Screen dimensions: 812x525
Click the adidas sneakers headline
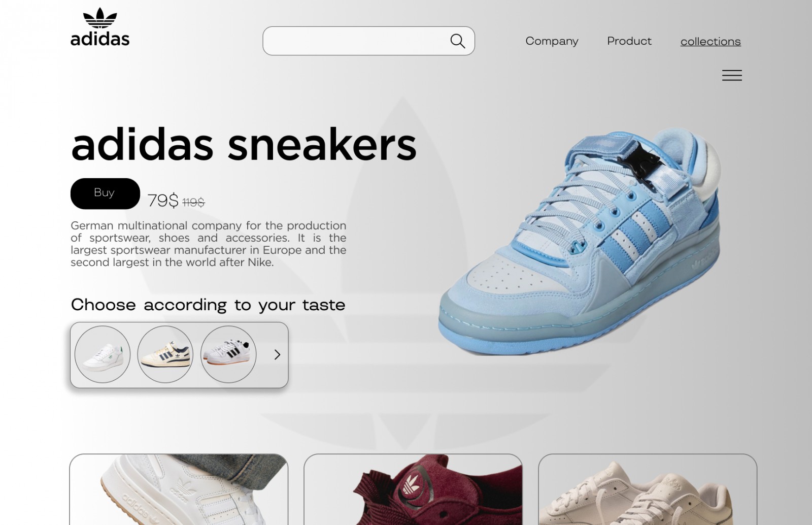(244, 145)
